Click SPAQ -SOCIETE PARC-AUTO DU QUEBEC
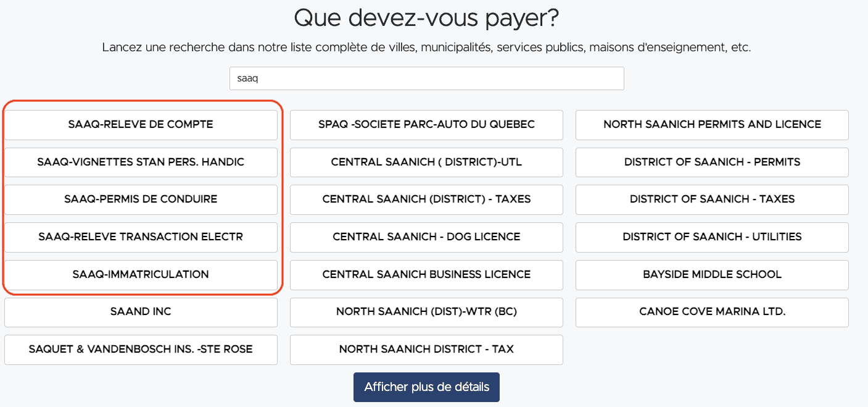Image resolution: width=868 pixels, height=407 pixels. (426, 125)
